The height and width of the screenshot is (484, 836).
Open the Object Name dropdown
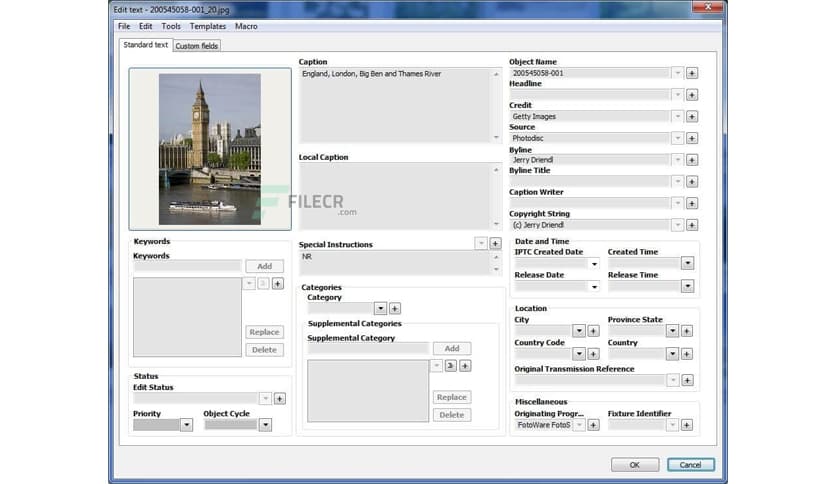(x=677, y=73)
